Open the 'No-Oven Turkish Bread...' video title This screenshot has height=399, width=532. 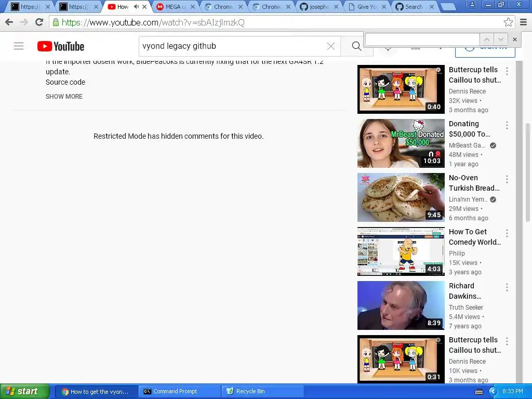474,183
